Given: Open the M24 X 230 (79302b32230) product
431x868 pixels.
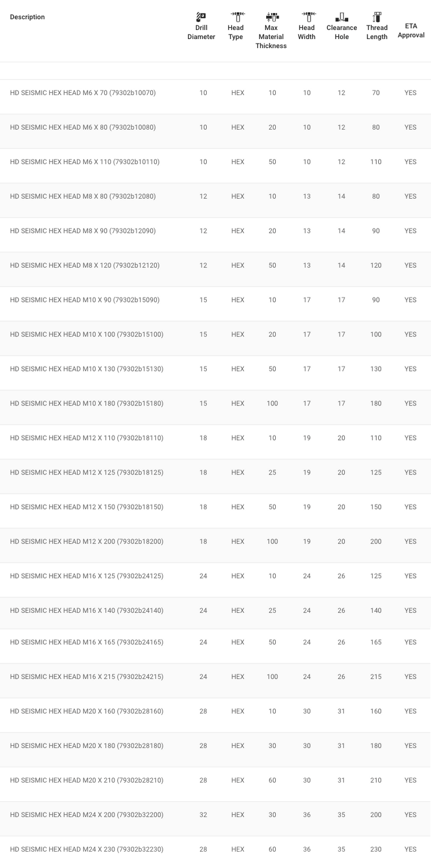Looking at the screenshot, I should (x=215, y=849).
